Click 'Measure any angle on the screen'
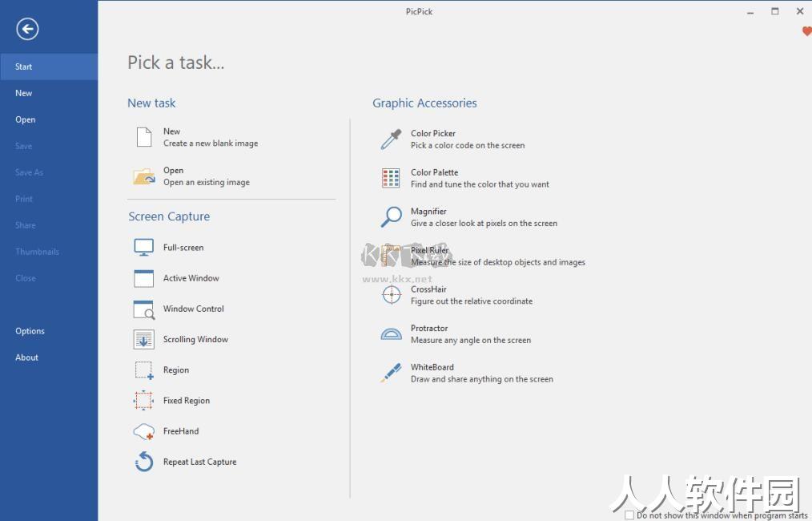This screenshot has width=812, height=521. tap(471, 340)
